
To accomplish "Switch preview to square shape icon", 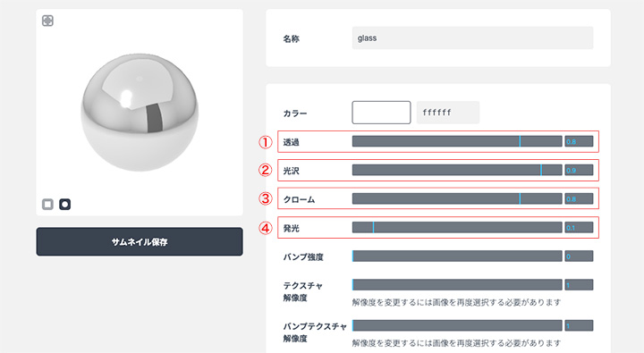I will click(x=47, y=204).
